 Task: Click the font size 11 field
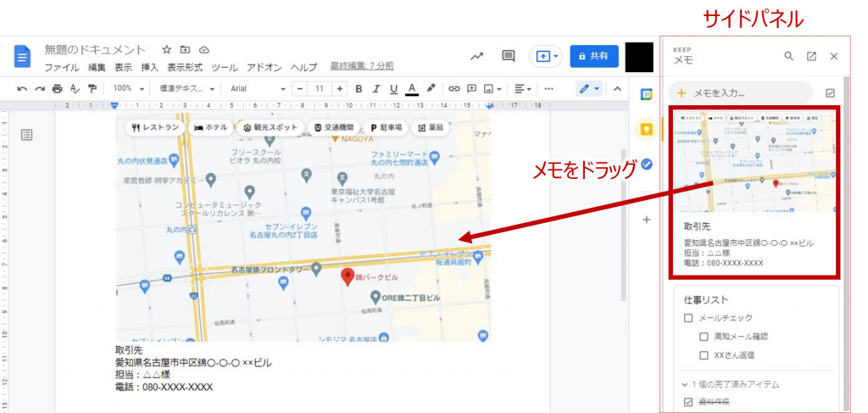tap(320, 88)
